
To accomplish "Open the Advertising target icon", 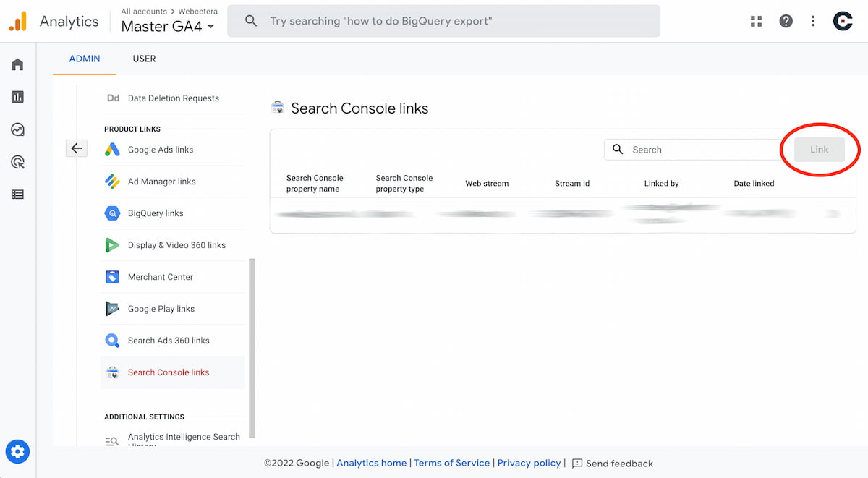I will click(17, 162).
